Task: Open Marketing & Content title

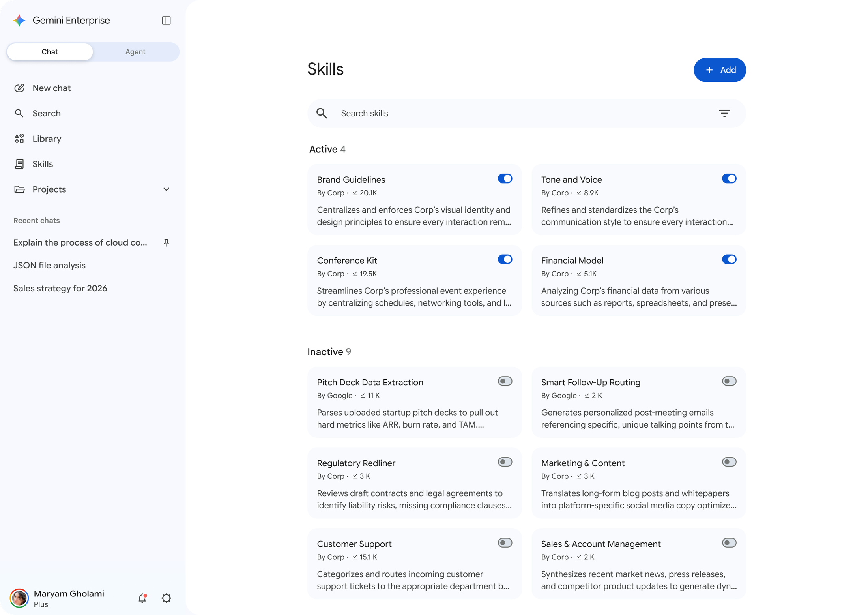Action: coord(583,463)
